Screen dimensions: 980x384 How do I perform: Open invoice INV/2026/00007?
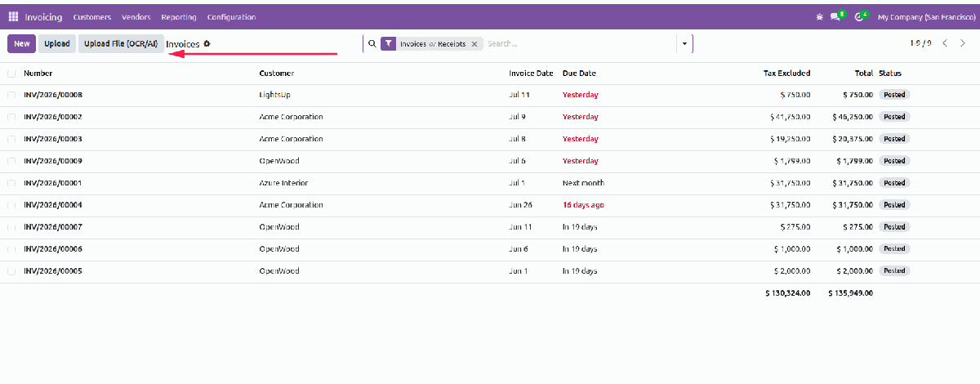pos(53,227)
